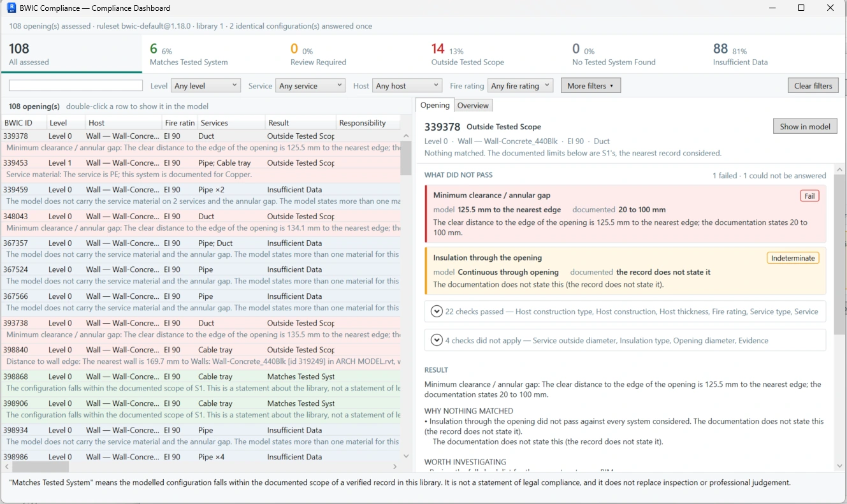The height and width of the screenshot is (504, 847).
Task: Filter by Review Required tile
Action: pos(352,54)
